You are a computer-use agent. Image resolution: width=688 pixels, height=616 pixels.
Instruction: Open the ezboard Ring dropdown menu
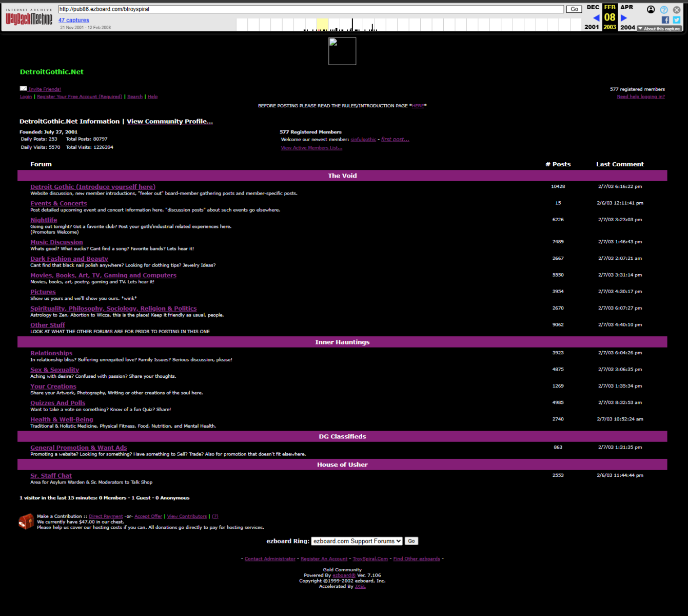(x=357, y=541)
